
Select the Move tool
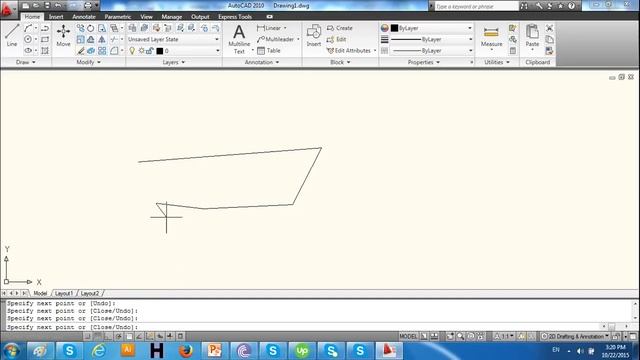tap(63, 35)
